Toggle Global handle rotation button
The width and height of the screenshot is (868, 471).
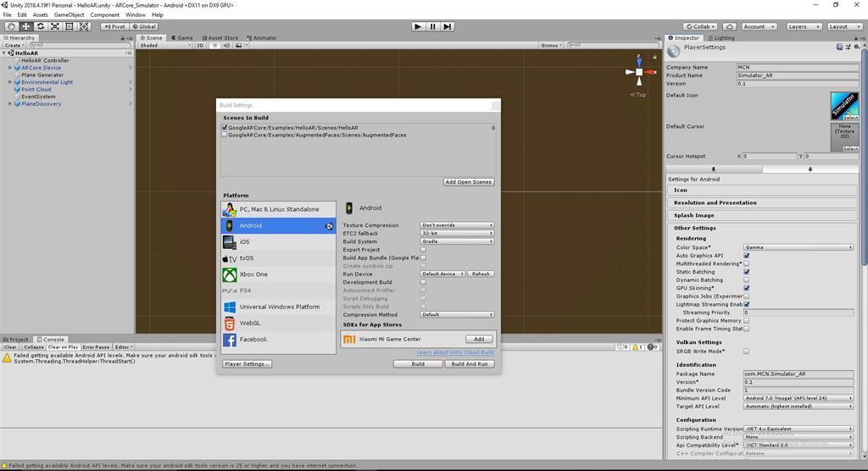(144, 26)
